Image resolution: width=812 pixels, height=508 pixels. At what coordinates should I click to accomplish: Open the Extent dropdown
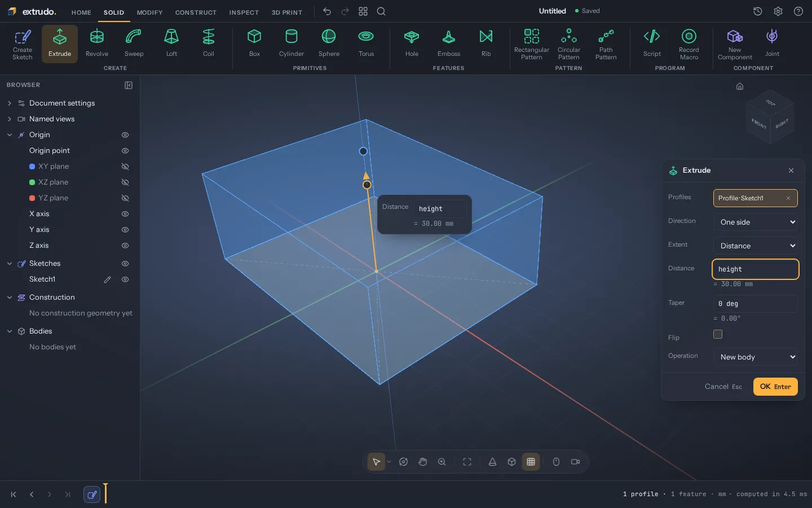coord(756,246)
